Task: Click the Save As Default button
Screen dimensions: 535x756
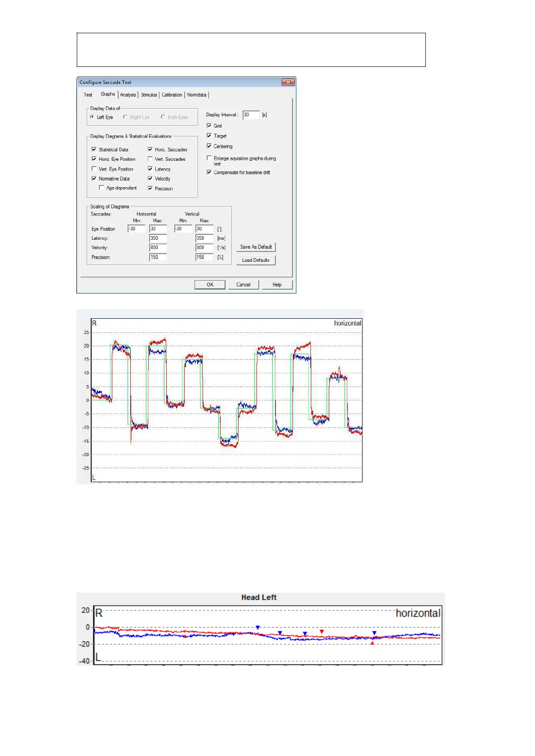Action: [256, 247]
